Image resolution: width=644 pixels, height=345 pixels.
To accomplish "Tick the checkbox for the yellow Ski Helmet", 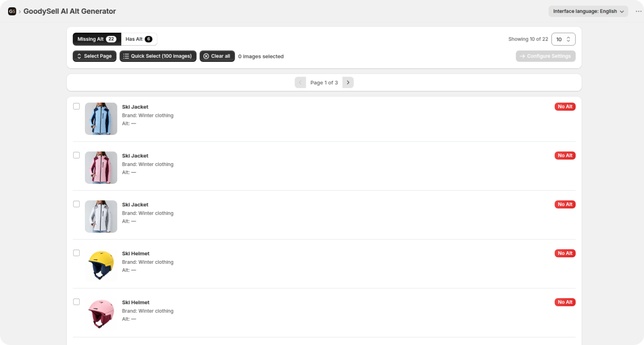I will click(x=76, y=253).
